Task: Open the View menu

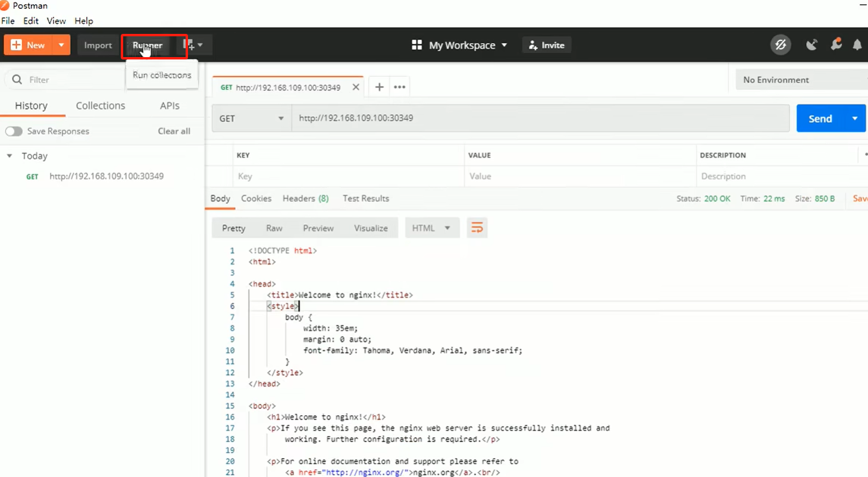Action: [57, 21]
